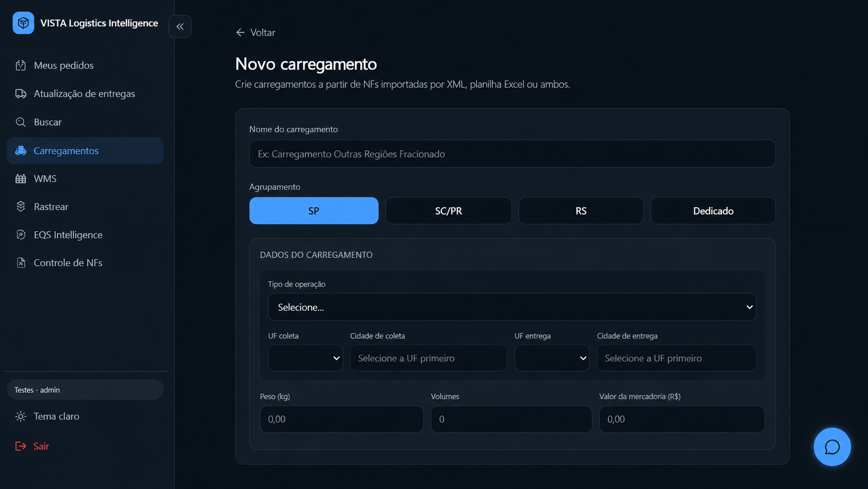
Task: Select the SC/PR agrupamento option
Action: [449, 210]
